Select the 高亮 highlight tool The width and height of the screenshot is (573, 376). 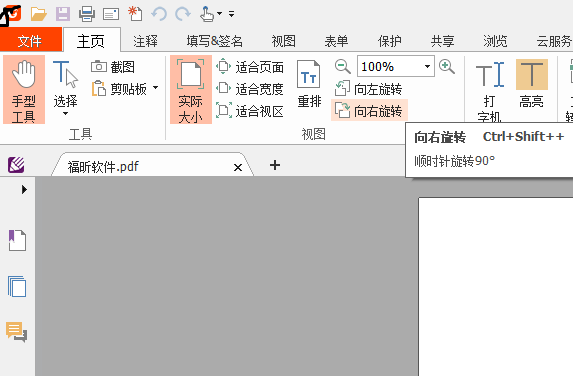[532, 84]
